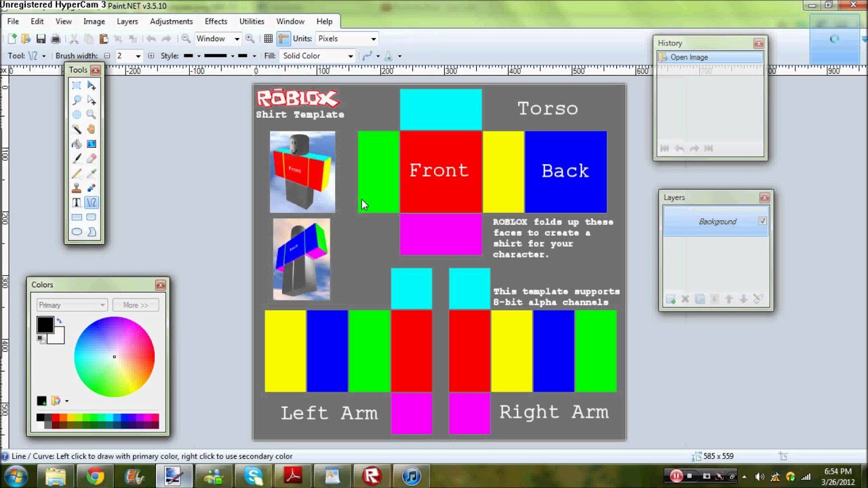Select the Freeform Shape tool
The image size is (868, 488).
(x=91, y=232)
